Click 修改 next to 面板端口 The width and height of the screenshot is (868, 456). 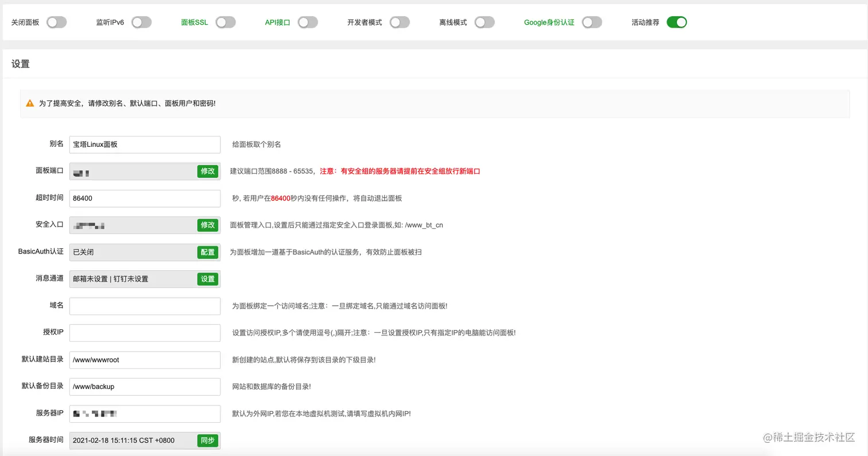(x=208, y=172)
